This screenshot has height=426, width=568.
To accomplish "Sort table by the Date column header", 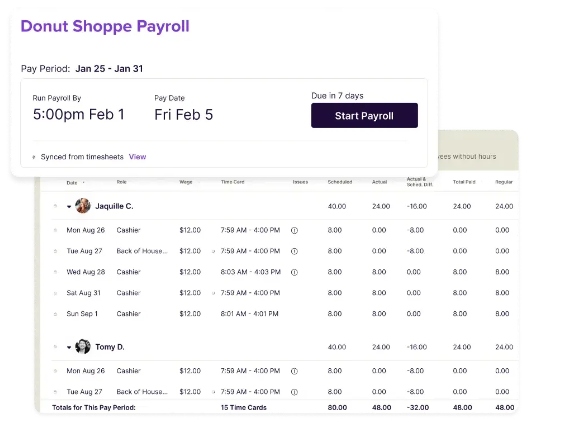I will tap(72, 183).
